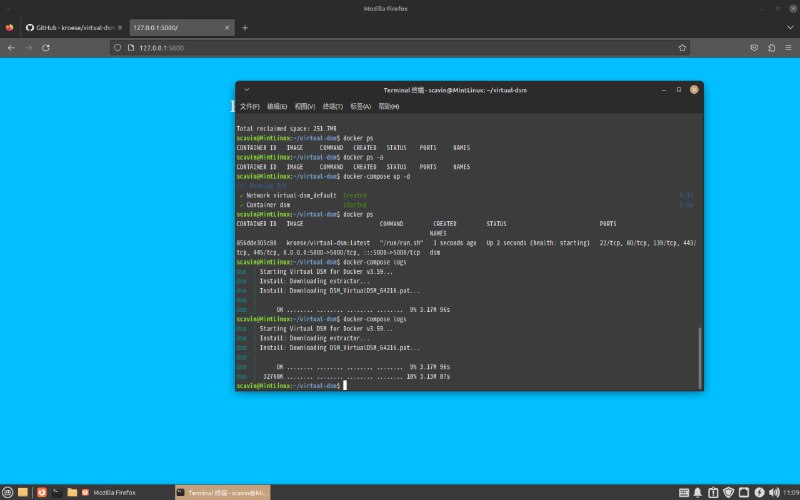
Task: Open the file manager panel launcher
Action: pos(72,492)
